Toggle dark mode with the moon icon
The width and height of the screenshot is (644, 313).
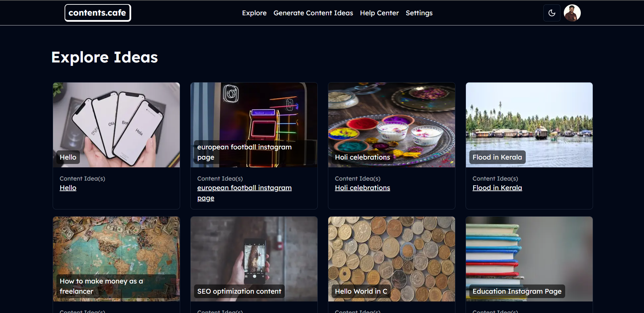552,13
